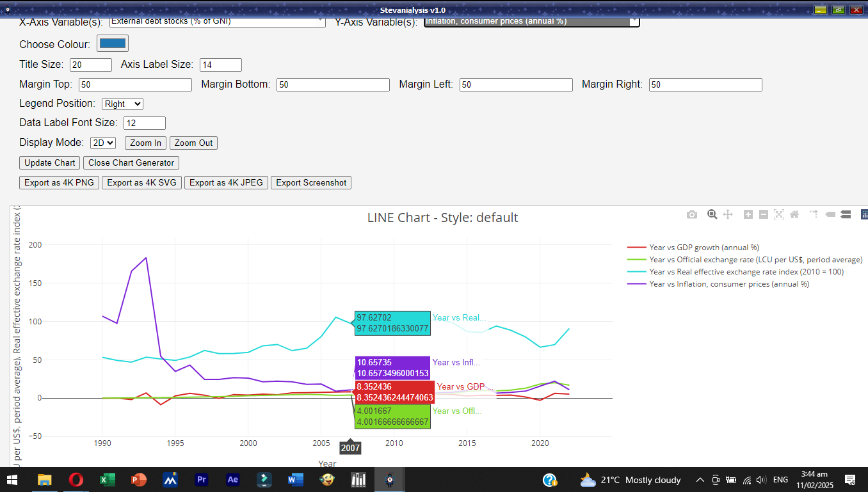Screen dimensions: 868x492
Task: Select the chart Zoom magnifier tool
Action: point(712,214)
